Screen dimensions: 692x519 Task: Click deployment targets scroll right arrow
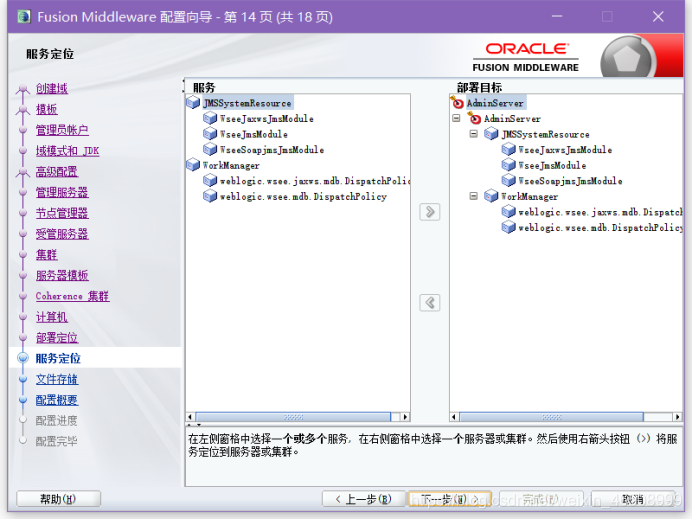click(x=677, y=417)
